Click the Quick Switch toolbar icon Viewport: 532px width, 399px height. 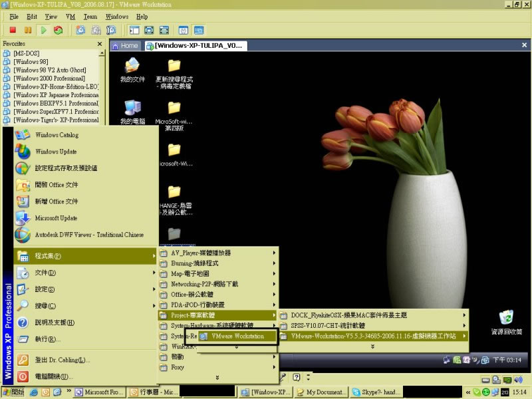(164, 30)
